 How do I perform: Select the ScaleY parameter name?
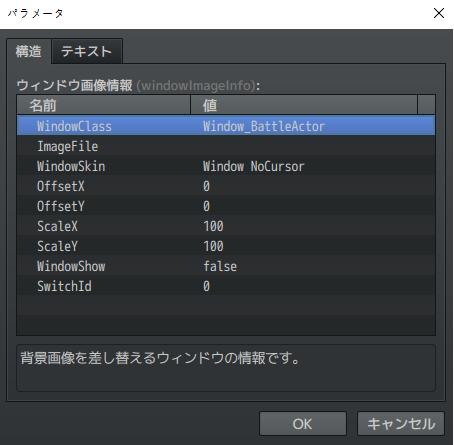(x=57, y=246)
